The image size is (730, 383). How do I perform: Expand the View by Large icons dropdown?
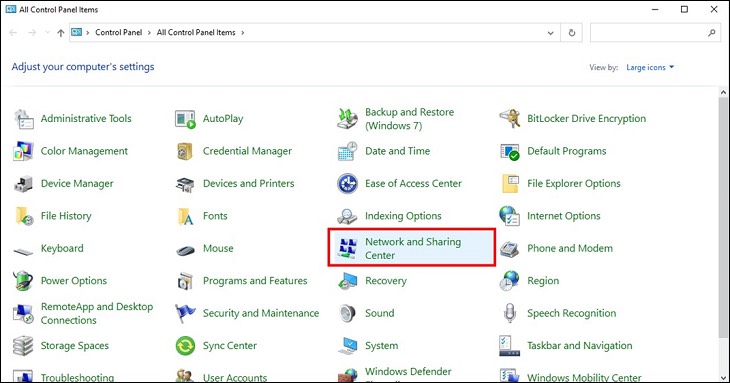click(x=650, y=67)
